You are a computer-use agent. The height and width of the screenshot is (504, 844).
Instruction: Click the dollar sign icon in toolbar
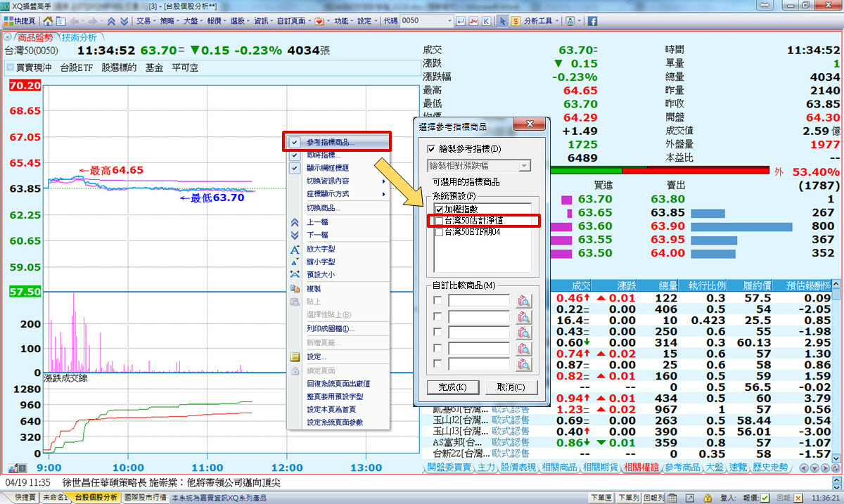tap(516, 21)
